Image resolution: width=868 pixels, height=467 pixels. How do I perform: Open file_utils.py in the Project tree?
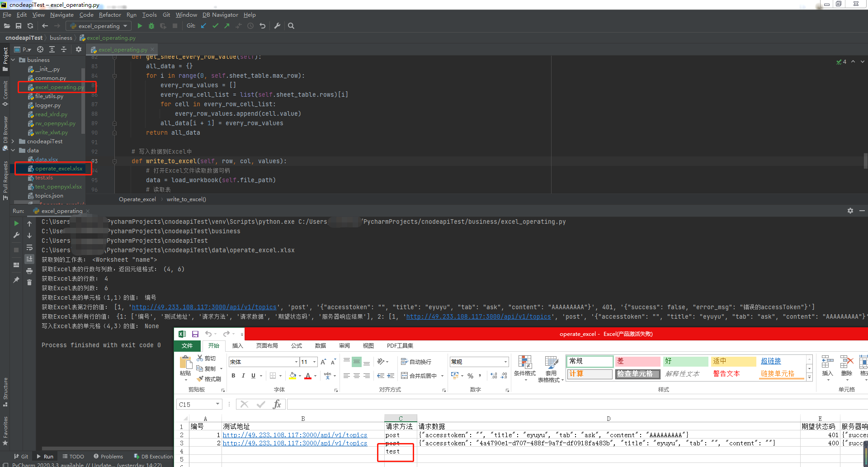click(x=49, y=96)
